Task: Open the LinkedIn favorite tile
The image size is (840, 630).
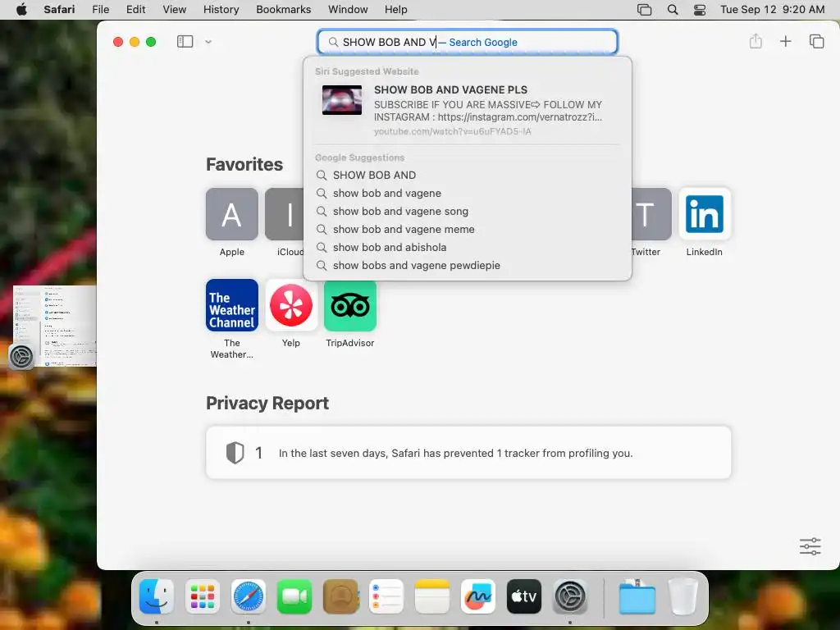Action: pyautogui.click(x=704, y=214)
